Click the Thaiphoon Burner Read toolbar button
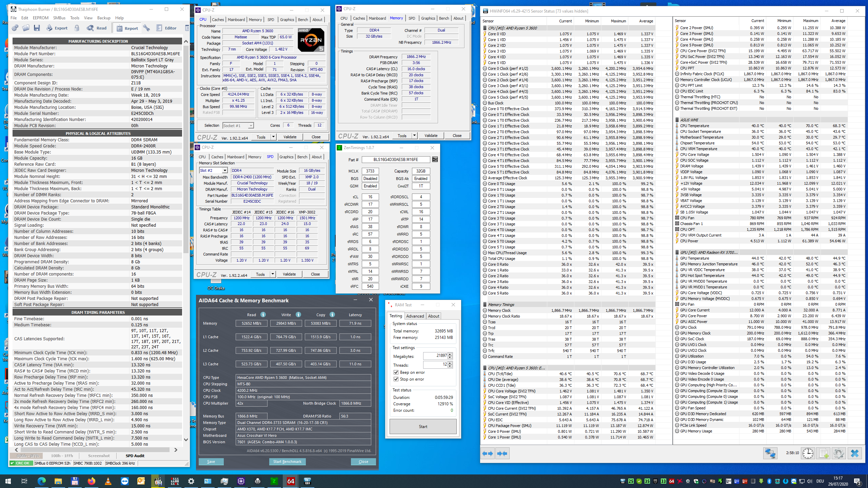Viewport: 868px width, 488px height. pyautogui.click(x=97, y=28)
